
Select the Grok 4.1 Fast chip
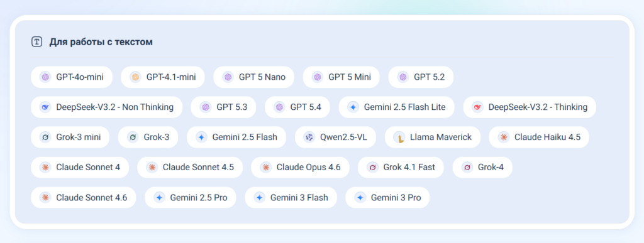coord(401,167)
